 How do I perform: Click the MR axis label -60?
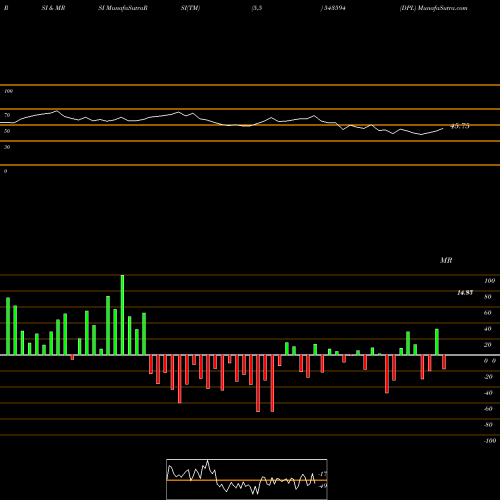click(x=488, y=409)
